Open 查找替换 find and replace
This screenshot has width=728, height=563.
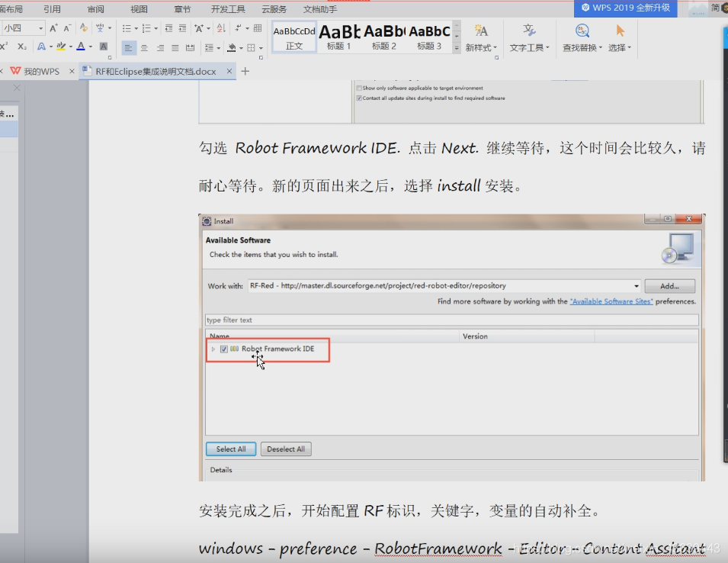pos(582,37)
